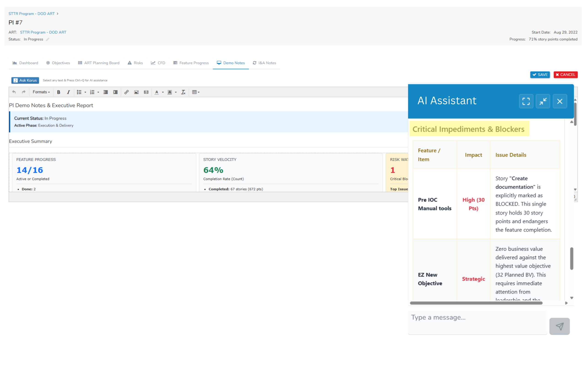Edit status with pencil icon
Viewport: 586px width, 392px height.
[48, 39]
